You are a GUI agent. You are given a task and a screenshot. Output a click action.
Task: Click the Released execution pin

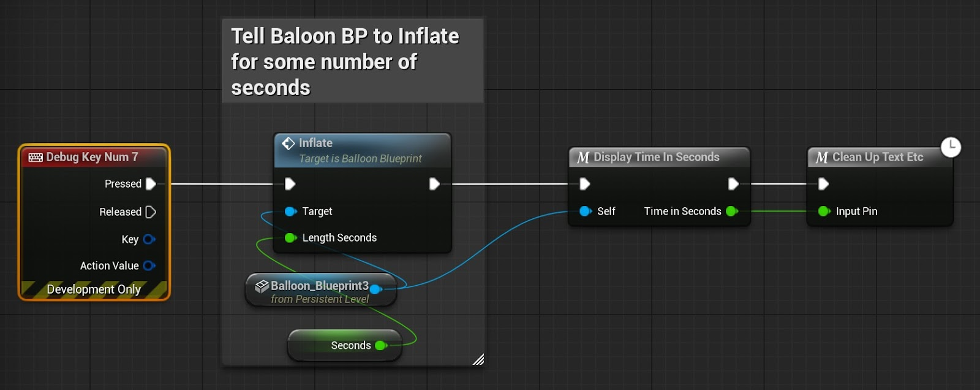coord(151,212)
